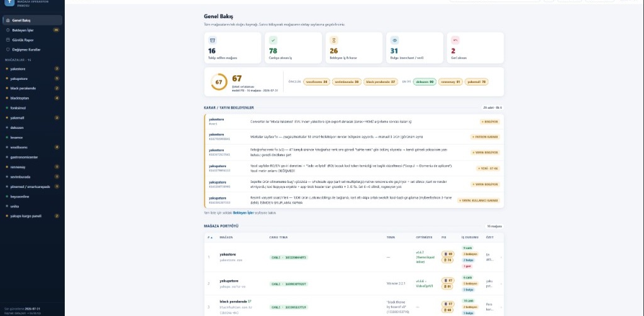Select yakemall in the sidebar store list

click(x=33, y=117)
